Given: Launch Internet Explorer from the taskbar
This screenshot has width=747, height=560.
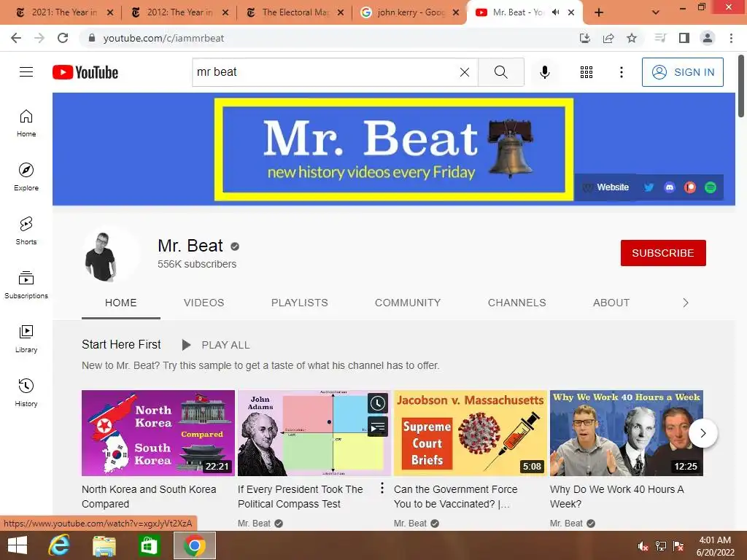Looking at the screenshot, I should 59,545.
